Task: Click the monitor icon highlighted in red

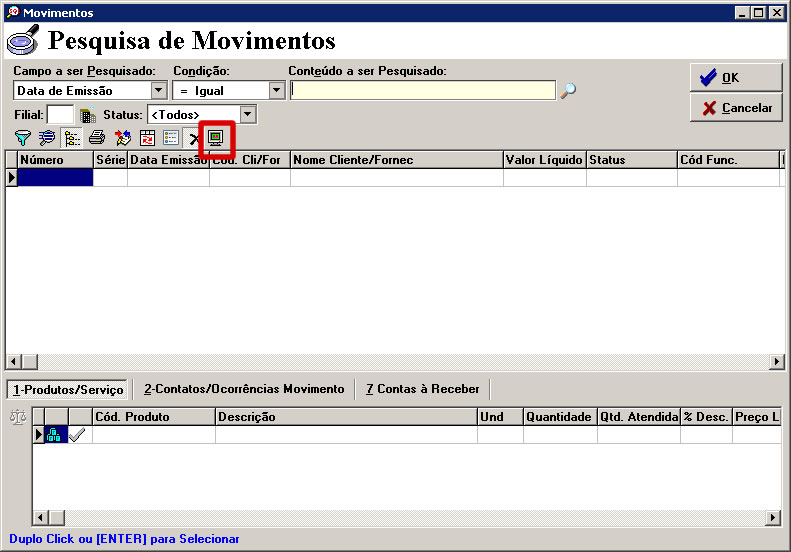Action: [x=215, y=137]
